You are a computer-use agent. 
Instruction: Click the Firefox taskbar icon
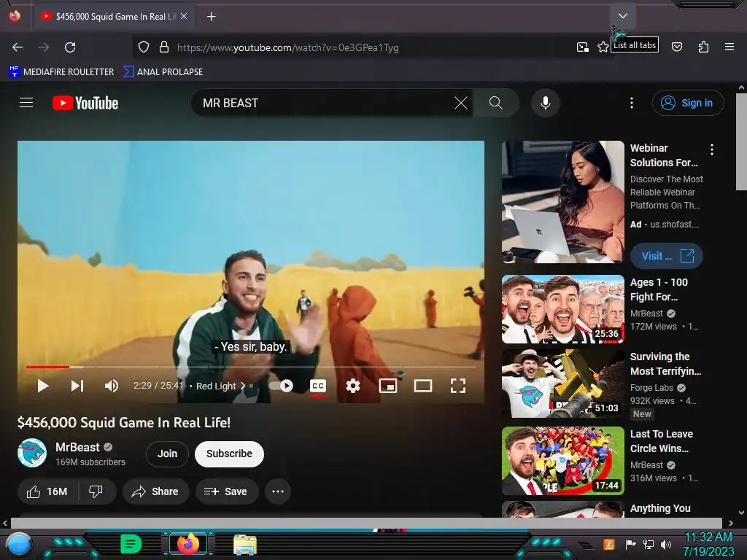coord(188,544)
